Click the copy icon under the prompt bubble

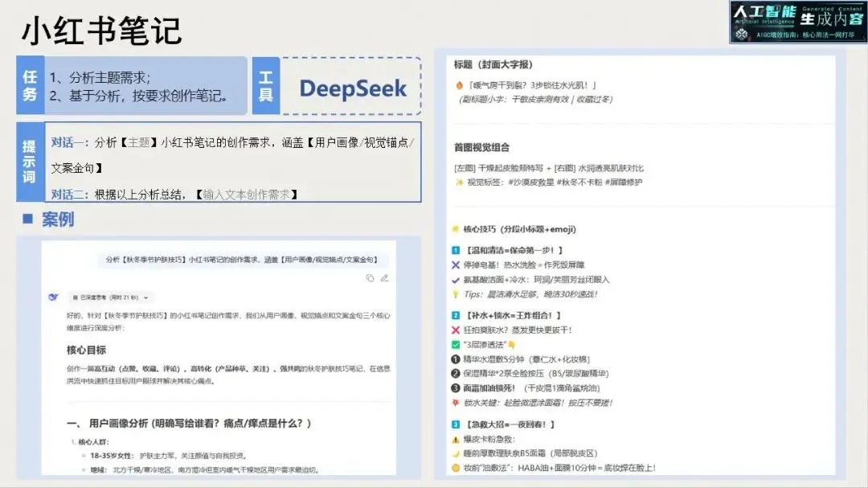[370, 278]
